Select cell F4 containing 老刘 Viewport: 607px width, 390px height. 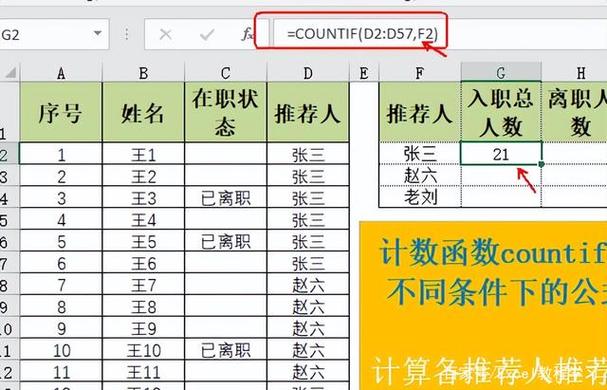pyautogui.click(x=420, y=197)
